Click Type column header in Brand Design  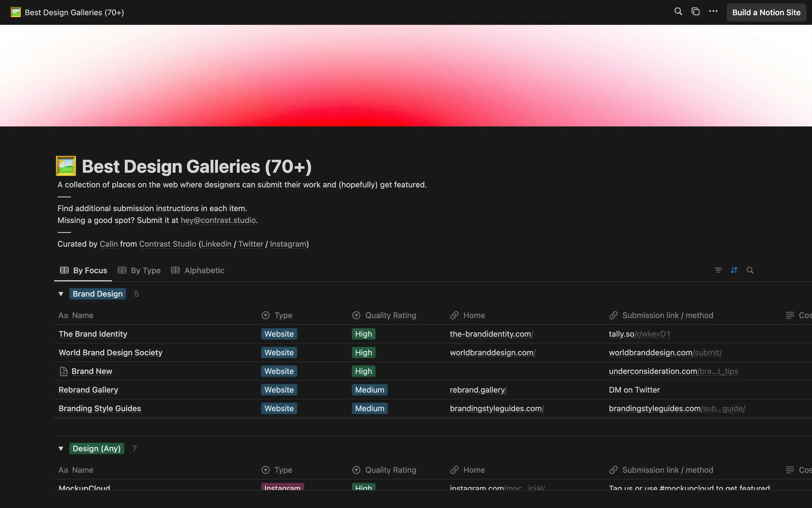277,315
